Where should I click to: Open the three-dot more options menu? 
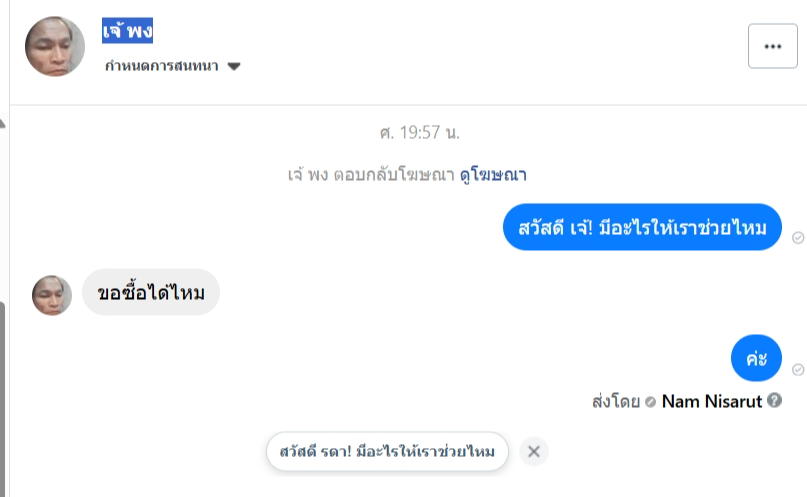772,46
